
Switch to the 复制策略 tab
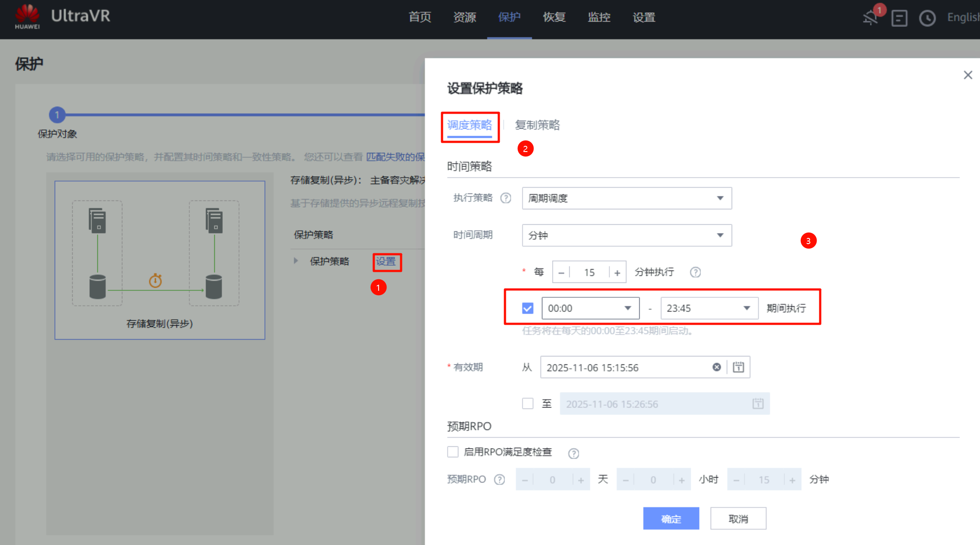coord(537,125)
